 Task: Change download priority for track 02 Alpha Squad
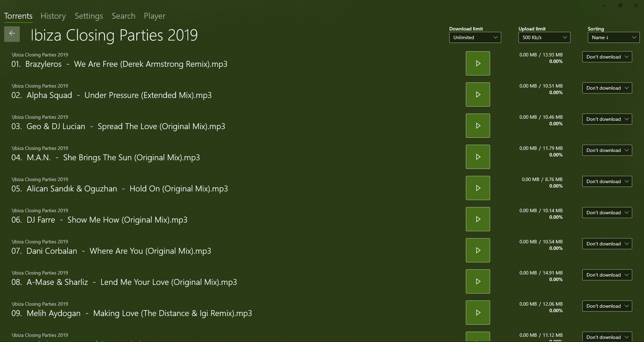tap(607, 88)
